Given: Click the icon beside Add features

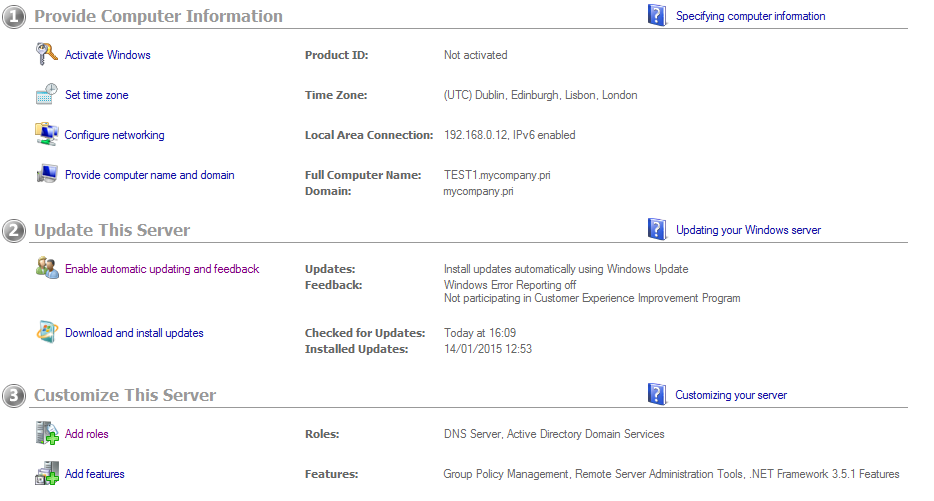Looking at the screenshot, I should (x=46, y=473).
